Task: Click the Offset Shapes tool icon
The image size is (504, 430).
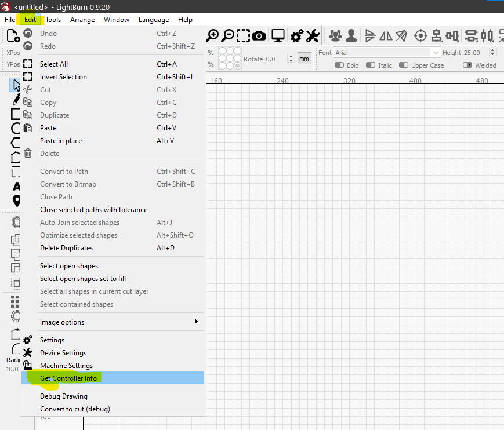Action: [16, 222]
